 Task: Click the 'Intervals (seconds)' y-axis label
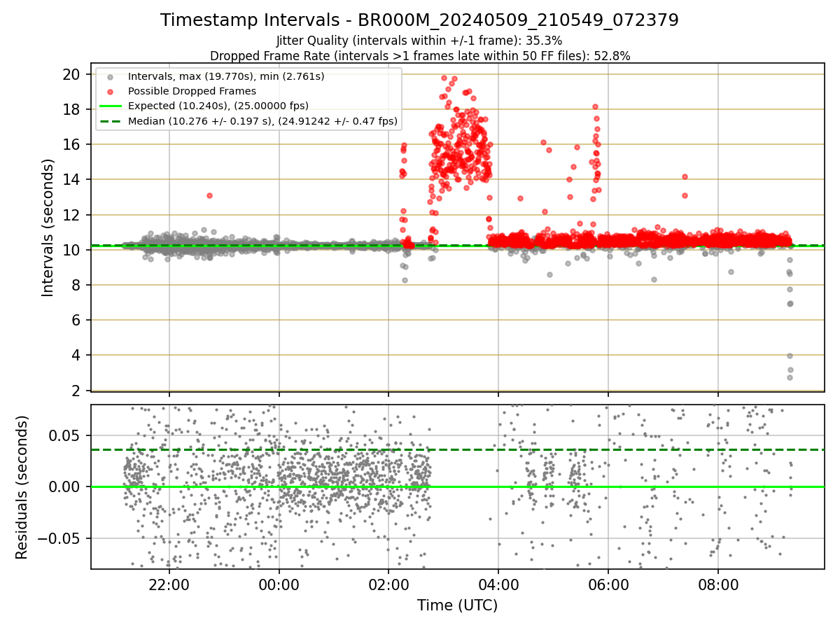[x=48, y=227]
